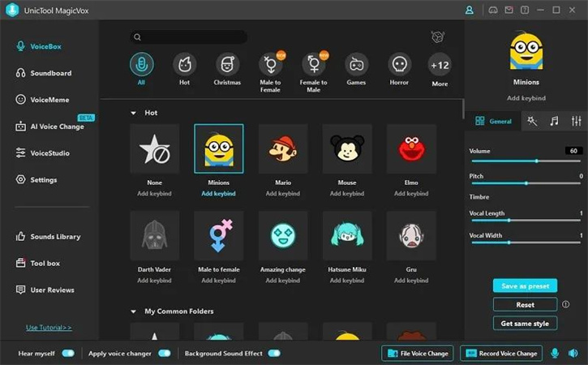
Task: Collapse the Hot section
Action: click(x=133, y=113)
